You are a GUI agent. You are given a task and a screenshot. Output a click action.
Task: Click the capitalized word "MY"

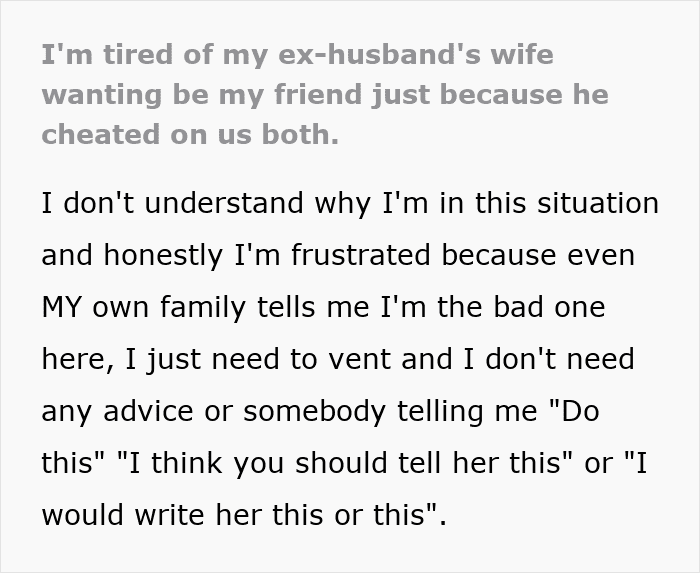(63, 307)
